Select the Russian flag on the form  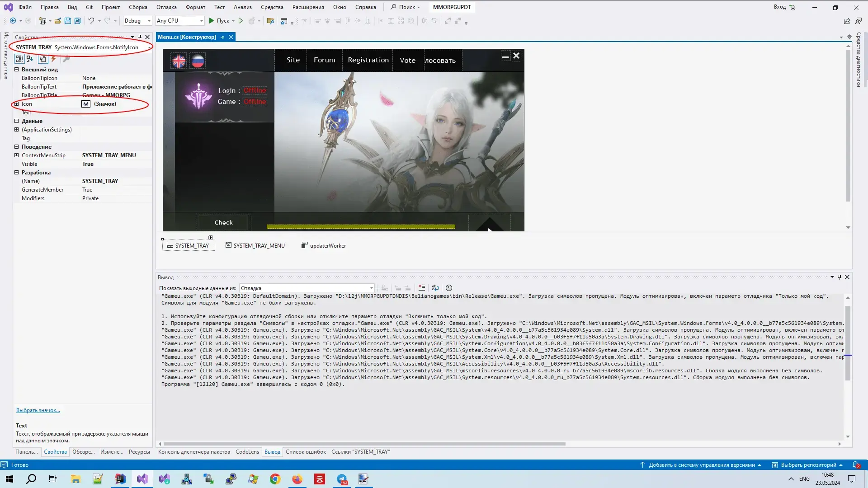tap(198, 61)
